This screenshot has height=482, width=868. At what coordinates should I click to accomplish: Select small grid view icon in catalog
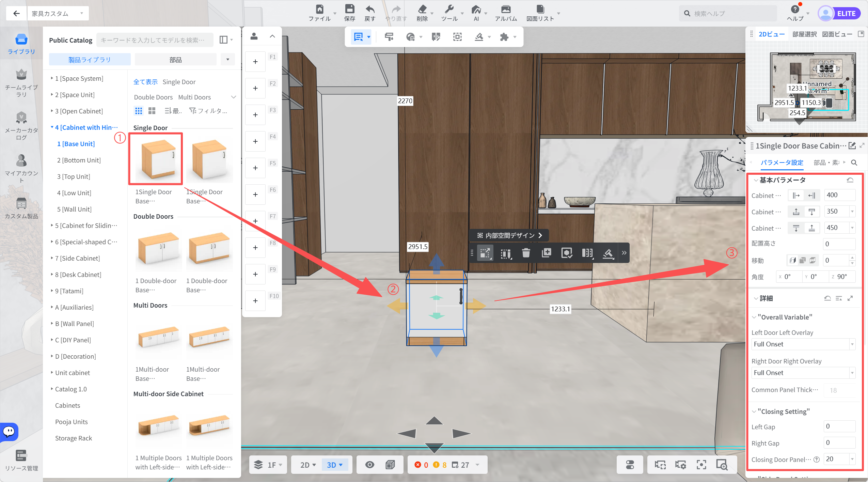coord(139,111)
